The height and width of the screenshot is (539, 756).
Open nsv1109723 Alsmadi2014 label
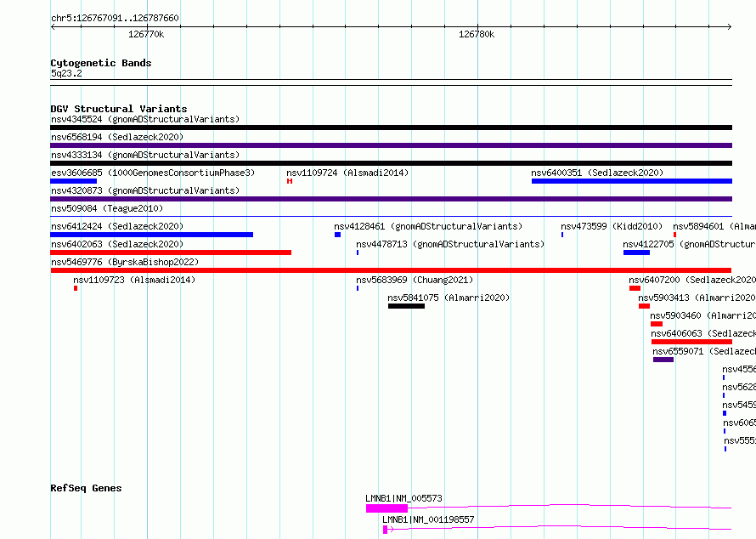[x=134, y=280]
